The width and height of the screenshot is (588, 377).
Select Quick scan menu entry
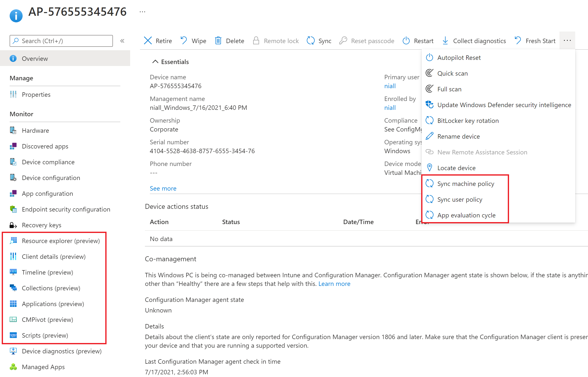(x=498, y=73)
